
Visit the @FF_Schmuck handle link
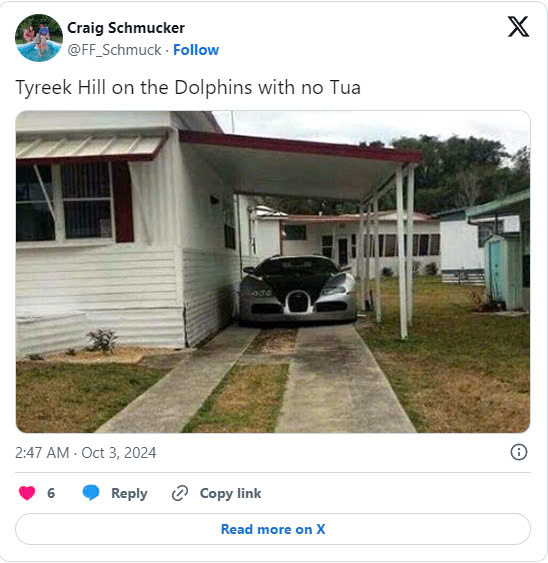[x=114, y=50]
